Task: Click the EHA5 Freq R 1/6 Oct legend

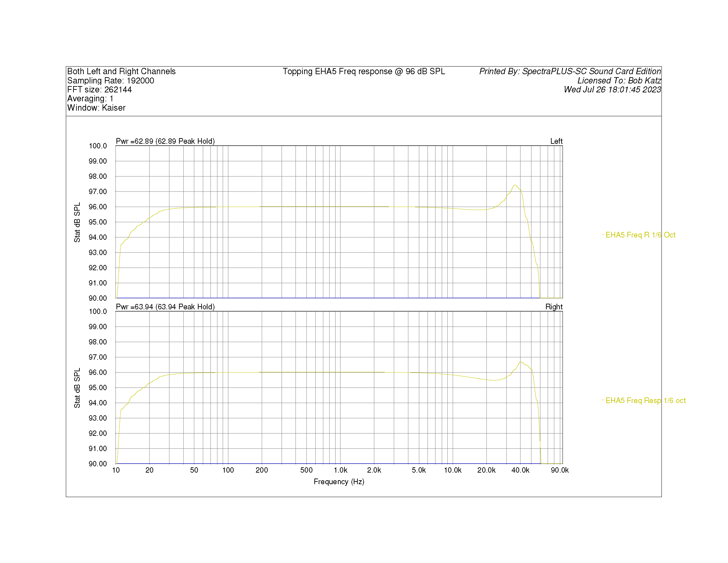Action: point(640,235)
